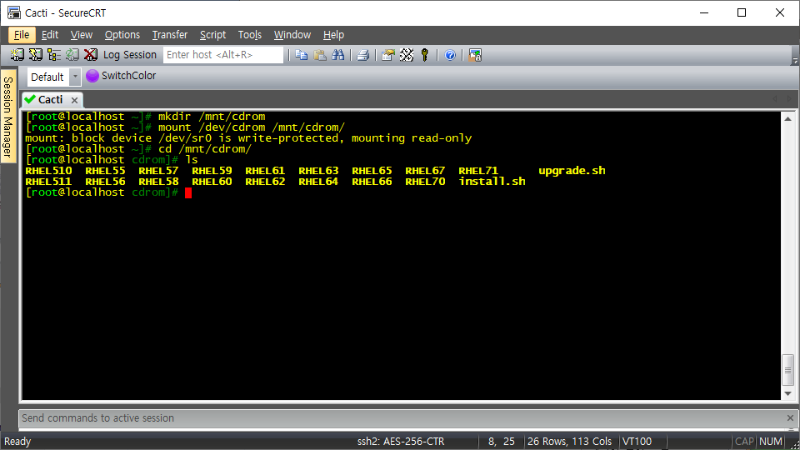Screen dimensions: 800x450
Task: Click the Copy icon in toolbar
Action: [300, 55]
